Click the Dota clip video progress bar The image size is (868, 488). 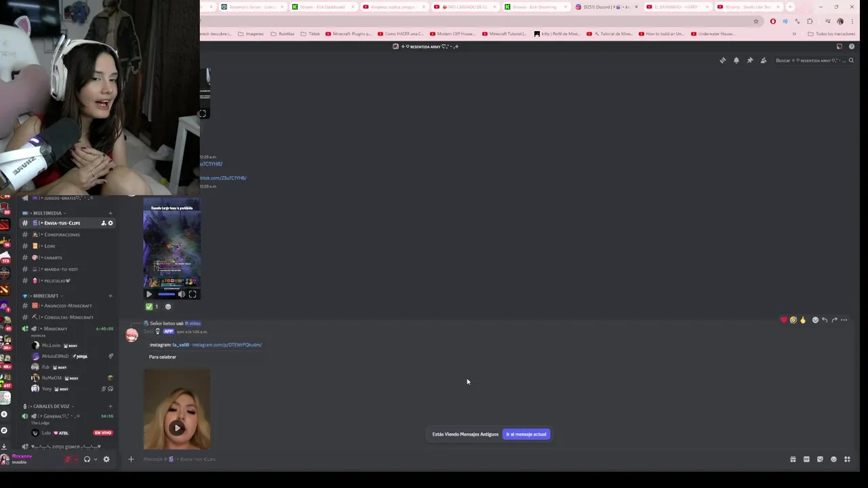(x=166, y=294)
